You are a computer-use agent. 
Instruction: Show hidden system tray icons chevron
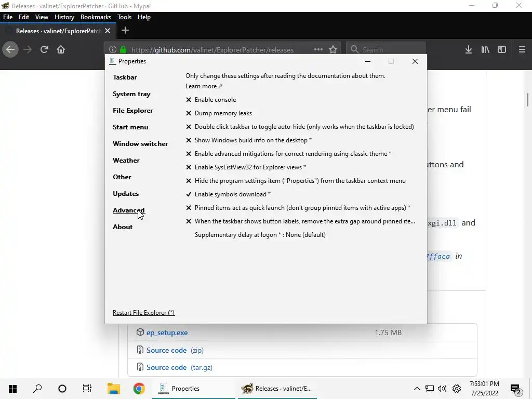click(417, 389)
